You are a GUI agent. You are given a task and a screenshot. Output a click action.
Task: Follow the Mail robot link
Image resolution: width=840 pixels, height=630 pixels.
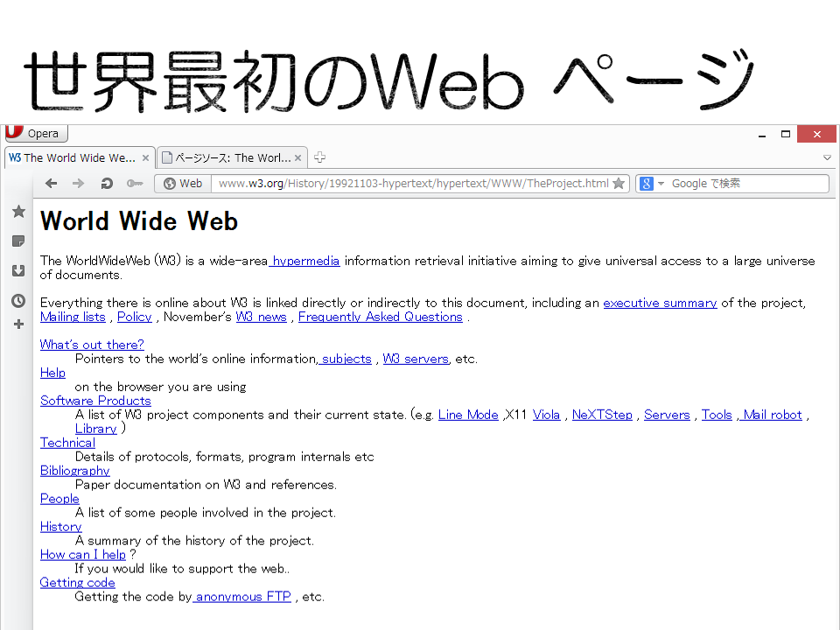[x=773, y=415]
